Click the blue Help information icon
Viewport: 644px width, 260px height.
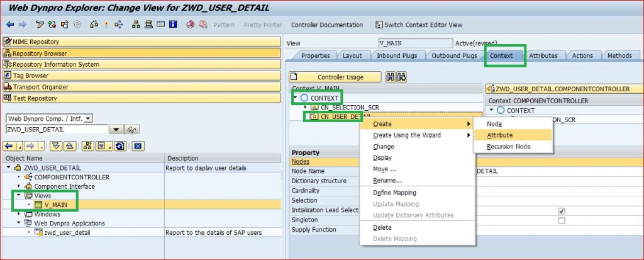(x=173, y=25)
